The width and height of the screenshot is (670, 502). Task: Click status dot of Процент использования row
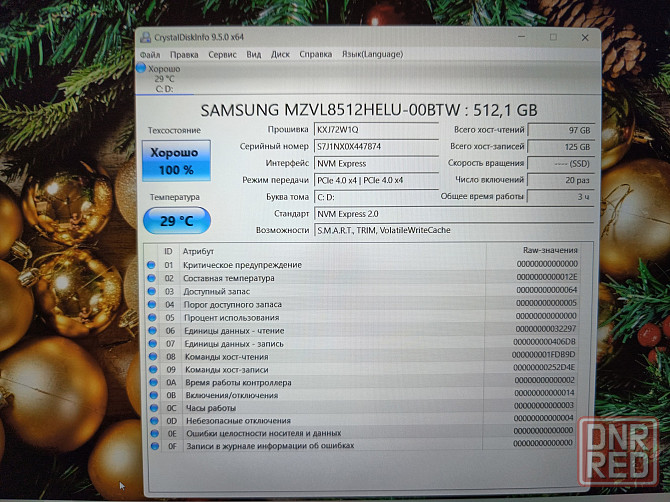coord(152,317)
